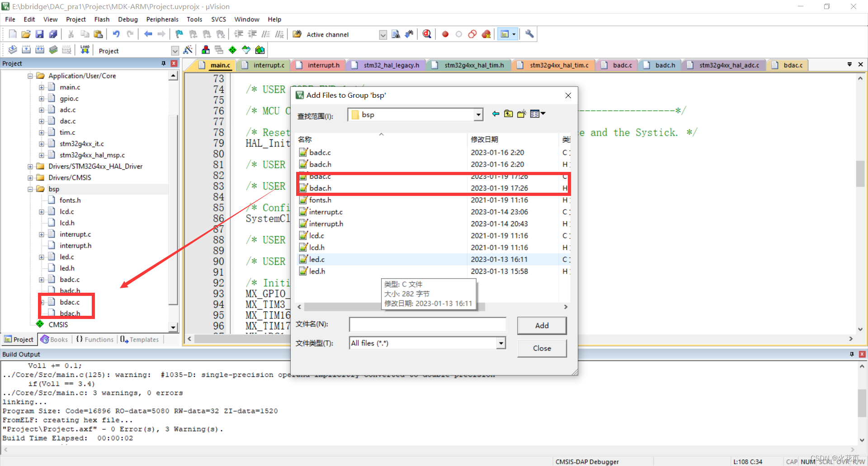Click the Close button in dialog
Viewport: 868px width, 466px height.
(x=541, y=348)
